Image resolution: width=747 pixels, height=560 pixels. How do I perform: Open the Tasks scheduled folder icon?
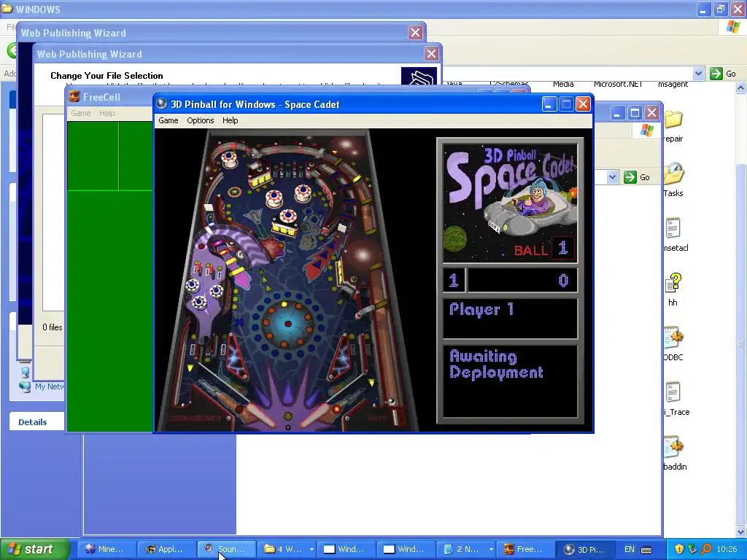673,174
